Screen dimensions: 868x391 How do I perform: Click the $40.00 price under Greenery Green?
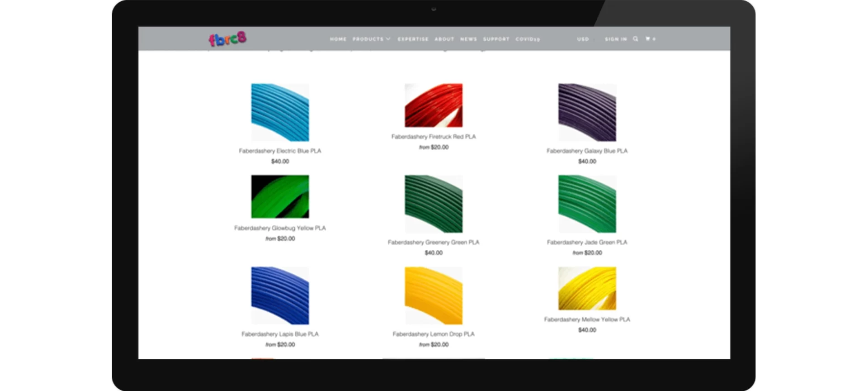(434, 253)
